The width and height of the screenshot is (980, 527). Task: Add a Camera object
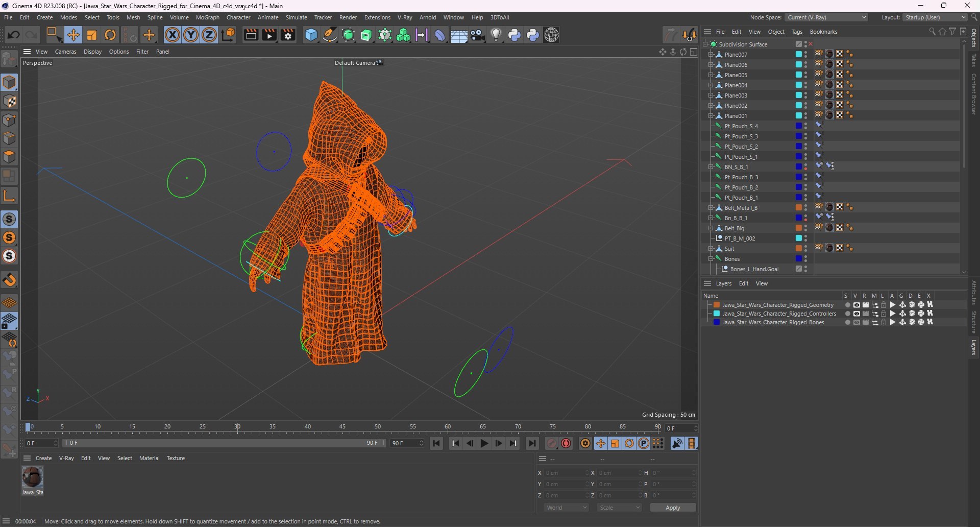(478, 35)
